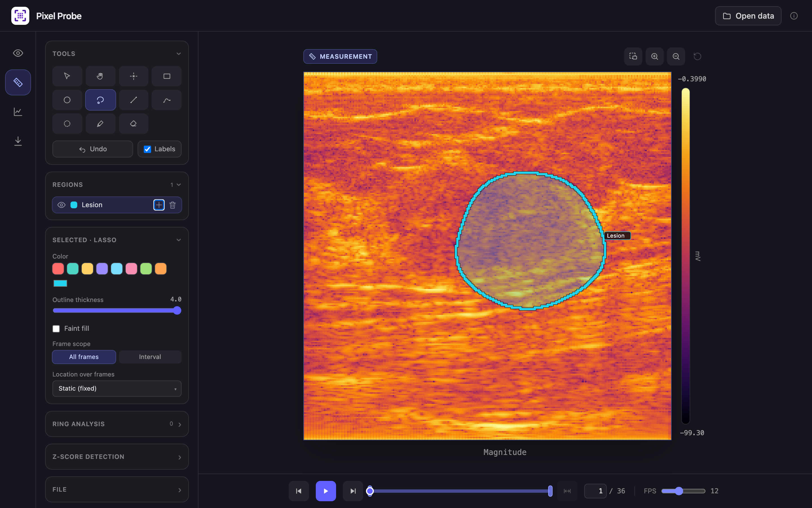Image resolution: width=812 pixels, height=508 pixels.
Task: Hide the Lesion region visibility
Action: pyautogui.click(x=61, y=205)
